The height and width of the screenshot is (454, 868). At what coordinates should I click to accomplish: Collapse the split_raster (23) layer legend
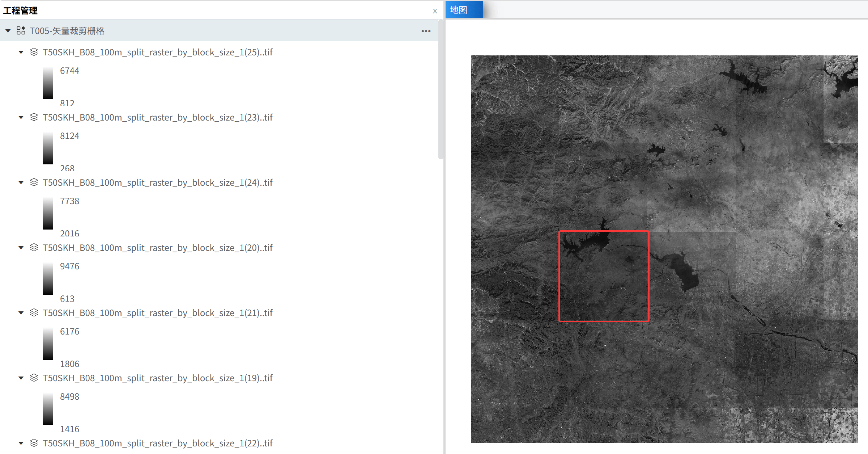tap(21, 117)
